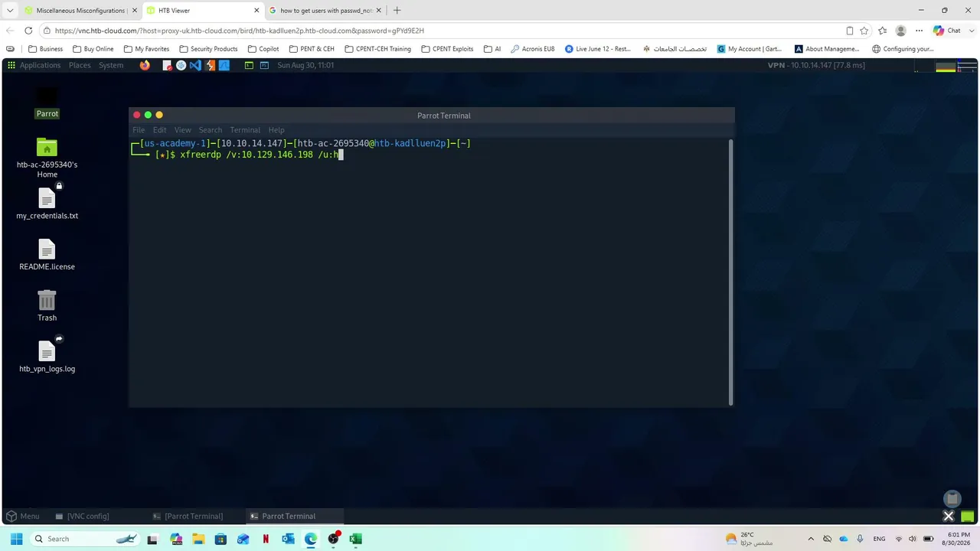Open the Acronis EU8 bookmark
980x551 pixels.
532,49
